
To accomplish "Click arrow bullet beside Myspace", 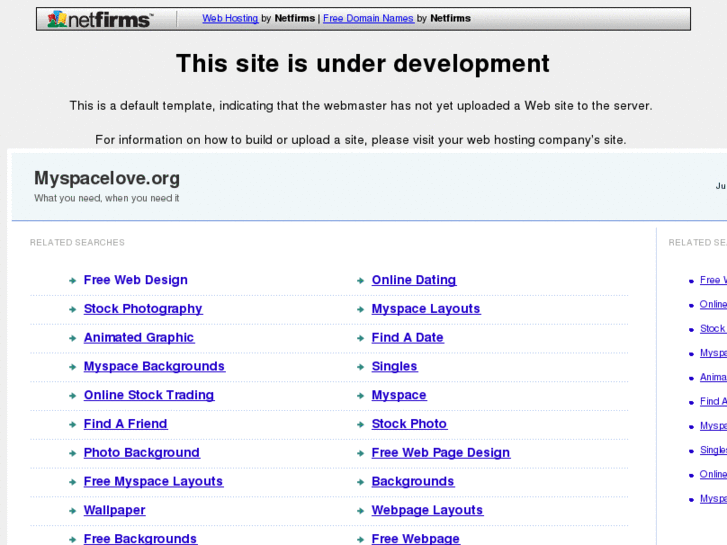I will click(360, 396).
